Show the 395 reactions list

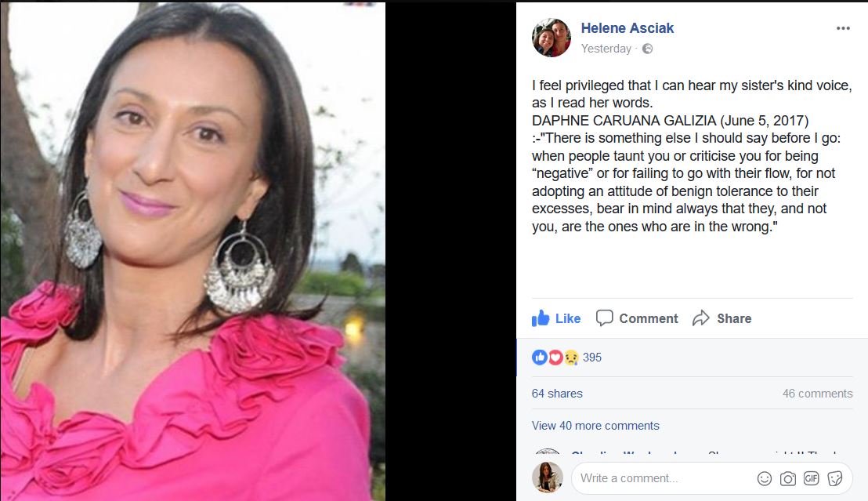coord(591,358)
